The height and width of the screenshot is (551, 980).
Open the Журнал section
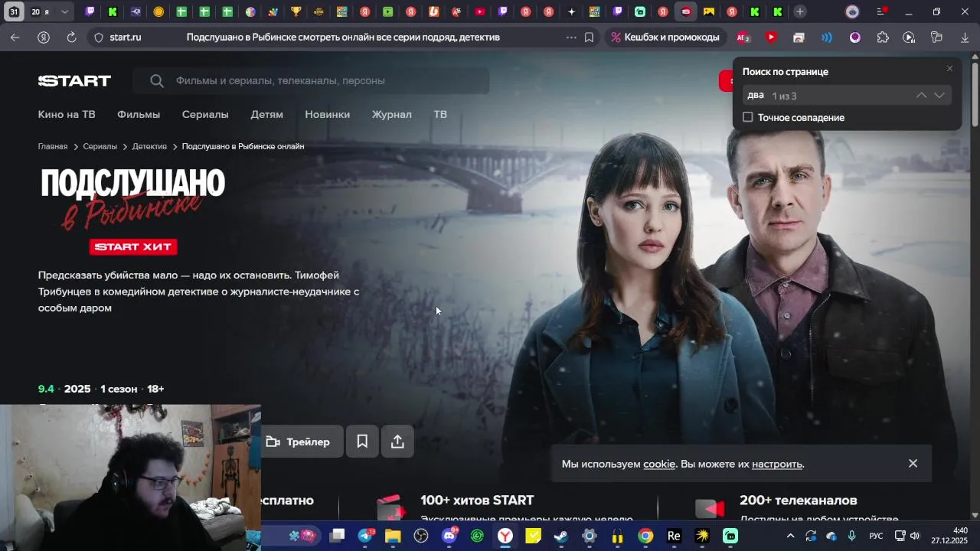coord(392,114)
